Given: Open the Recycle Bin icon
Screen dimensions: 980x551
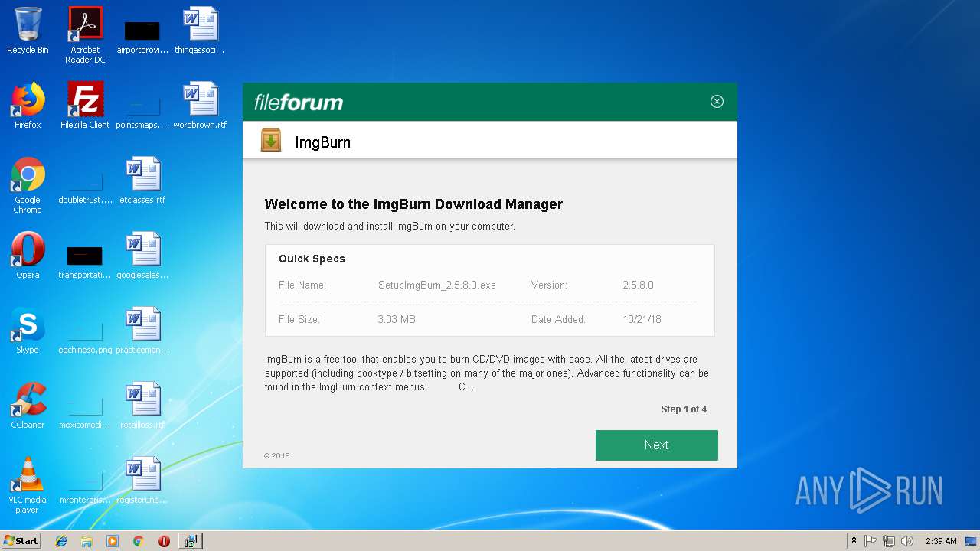Looking at the screenshot, I should pyautogui.click(x=28, y=31).
